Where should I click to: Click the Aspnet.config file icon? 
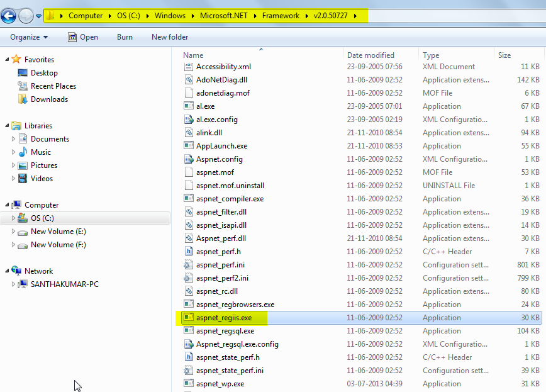tap(188, 159)
